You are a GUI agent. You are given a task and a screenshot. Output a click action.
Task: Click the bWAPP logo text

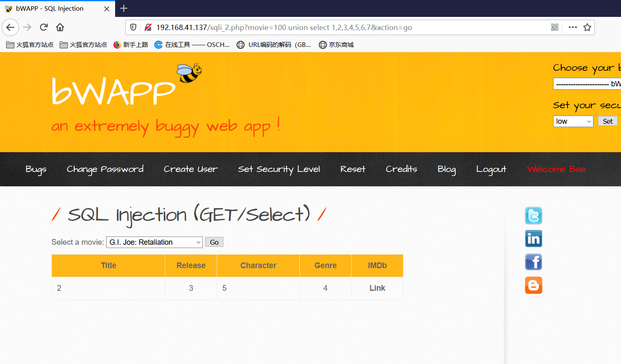(x=114, y=91)
